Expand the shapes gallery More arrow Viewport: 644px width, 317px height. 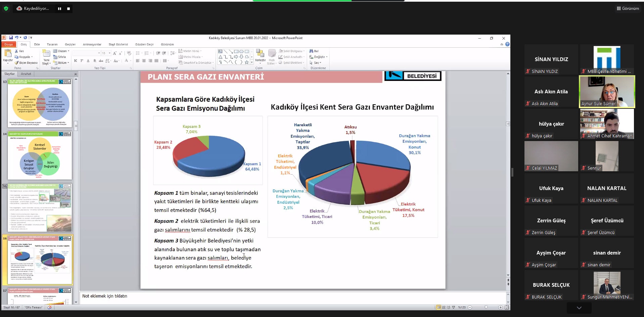point(252,62)
